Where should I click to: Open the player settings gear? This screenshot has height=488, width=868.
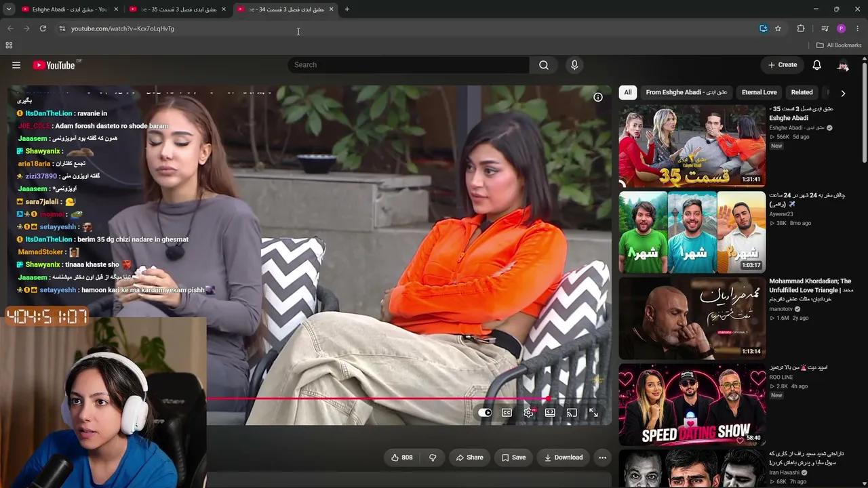529,413
